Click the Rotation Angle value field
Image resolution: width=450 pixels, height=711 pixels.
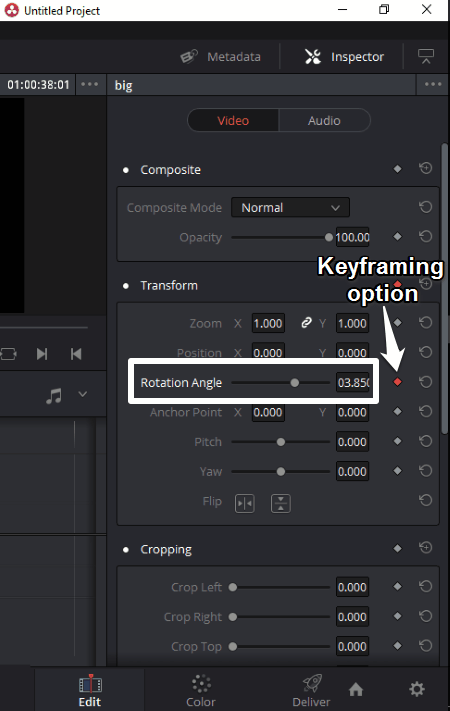point(352,383)
